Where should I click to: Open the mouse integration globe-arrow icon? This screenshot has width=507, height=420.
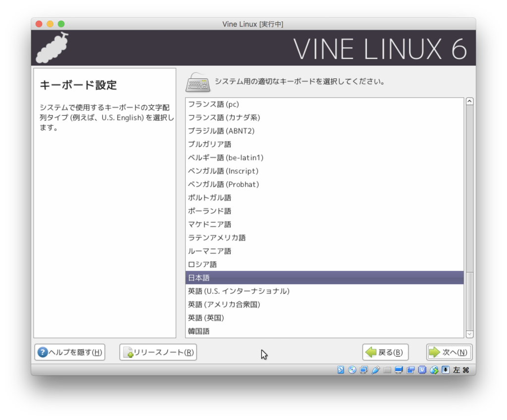point(434,370)
